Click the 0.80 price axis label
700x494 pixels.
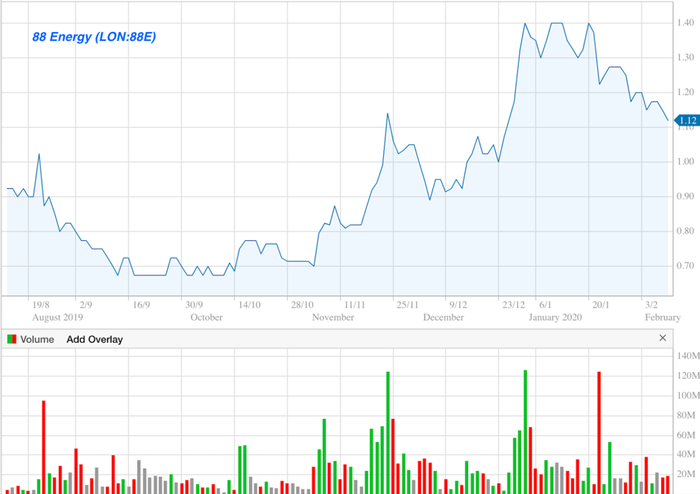(685, 231)
